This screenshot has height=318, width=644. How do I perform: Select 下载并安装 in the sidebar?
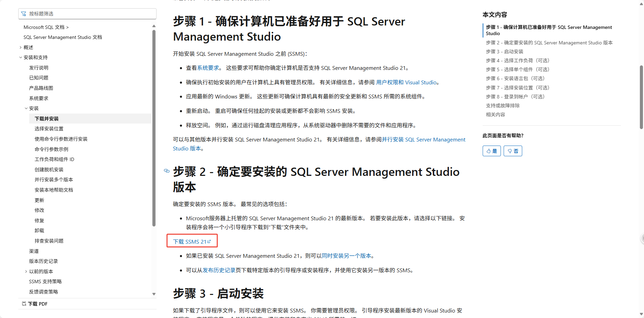click(46, 118)
